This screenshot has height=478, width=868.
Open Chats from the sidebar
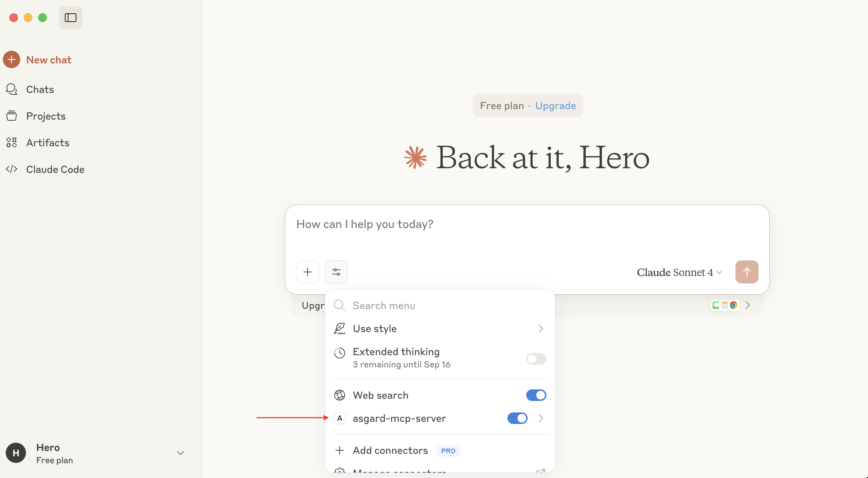point(40,89)
